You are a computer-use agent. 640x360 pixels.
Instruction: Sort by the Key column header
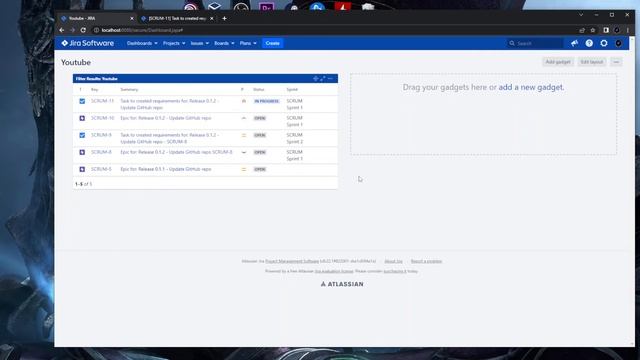pos(95,89)
